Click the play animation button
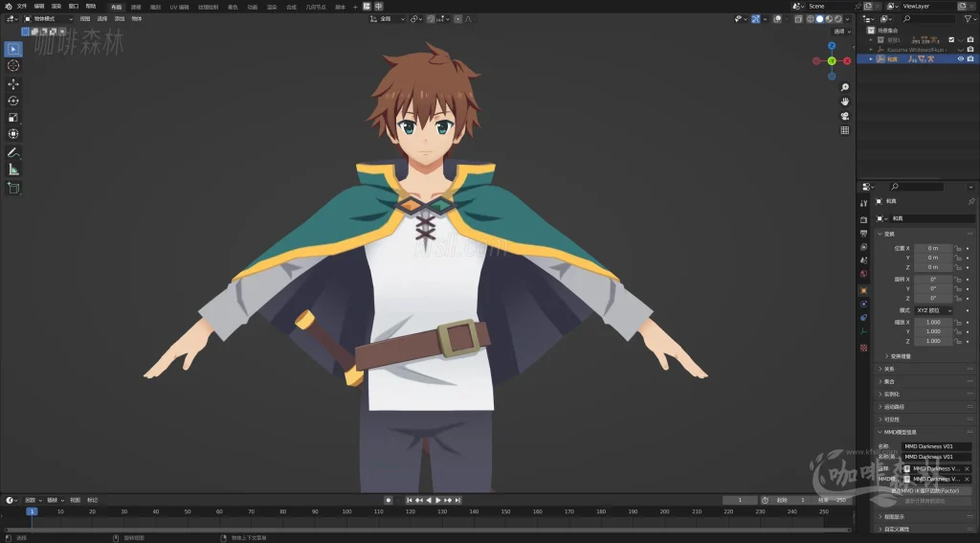 (438, 501)
